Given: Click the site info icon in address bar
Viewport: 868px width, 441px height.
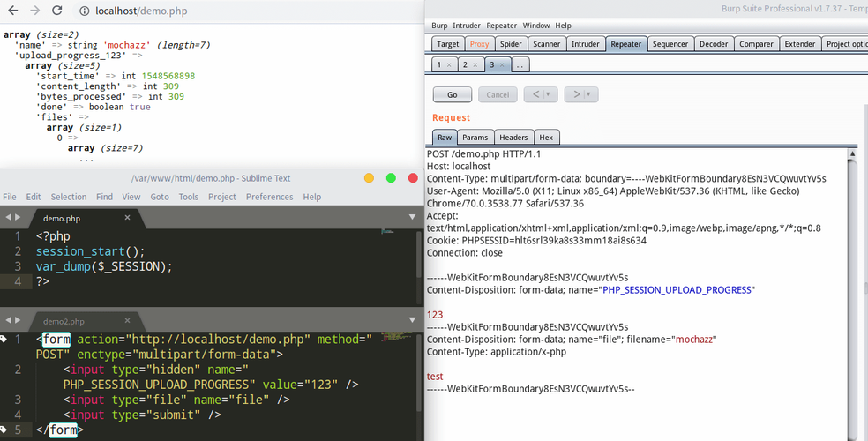Looking at the screenshot, I should point(84,11).
